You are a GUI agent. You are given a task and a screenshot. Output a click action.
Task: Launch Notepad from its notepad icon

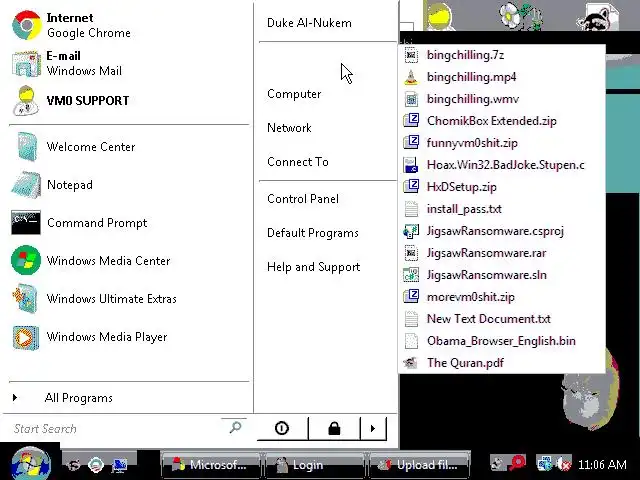[26, 184]
